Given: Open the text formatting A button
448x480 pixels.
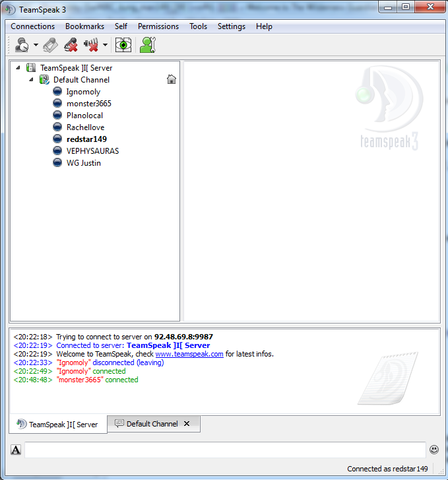Looking at the screenshot, I should tap(16, 450).
